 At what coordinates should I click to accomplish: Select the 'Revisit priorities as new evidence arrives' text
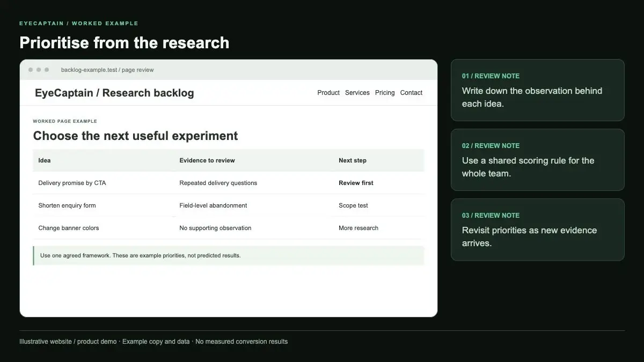[x=529, y=237]
